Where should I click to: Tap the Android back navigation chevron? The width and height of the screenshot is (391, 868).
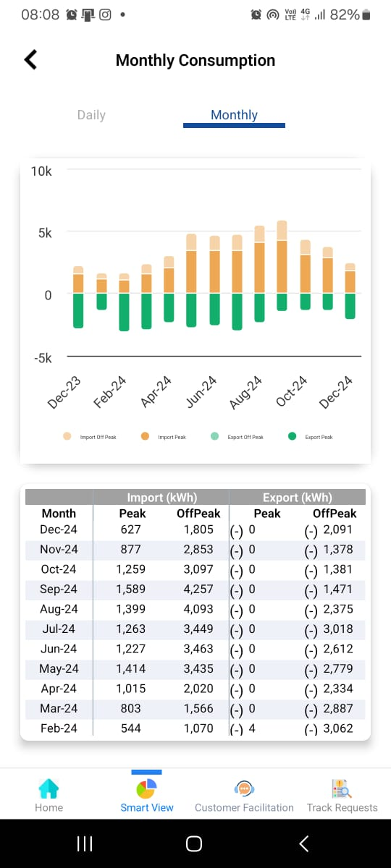pos(304,843)
